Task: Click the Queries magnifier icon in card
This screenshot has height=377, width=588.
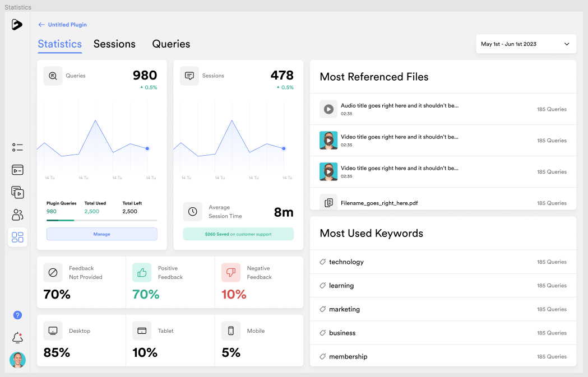Action: (53, 76)
